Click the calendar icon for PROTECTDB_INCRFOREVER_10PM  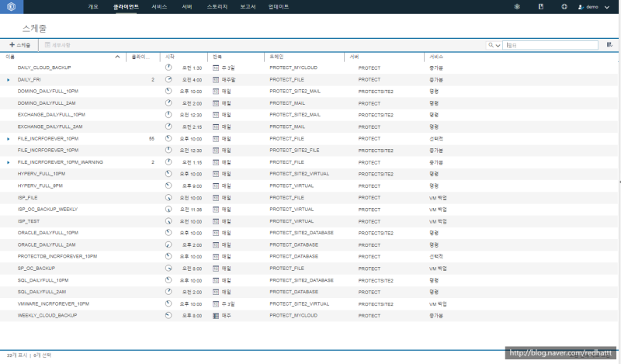(216, 257)
